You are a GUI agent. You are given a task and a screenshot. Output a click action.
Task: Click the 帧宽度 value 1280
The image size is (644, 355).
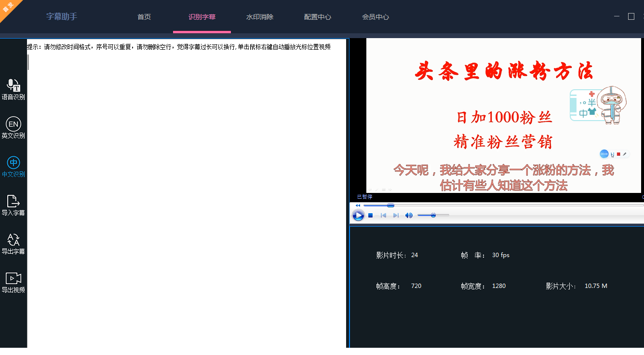pyautogui.click(x=499, y=286)
